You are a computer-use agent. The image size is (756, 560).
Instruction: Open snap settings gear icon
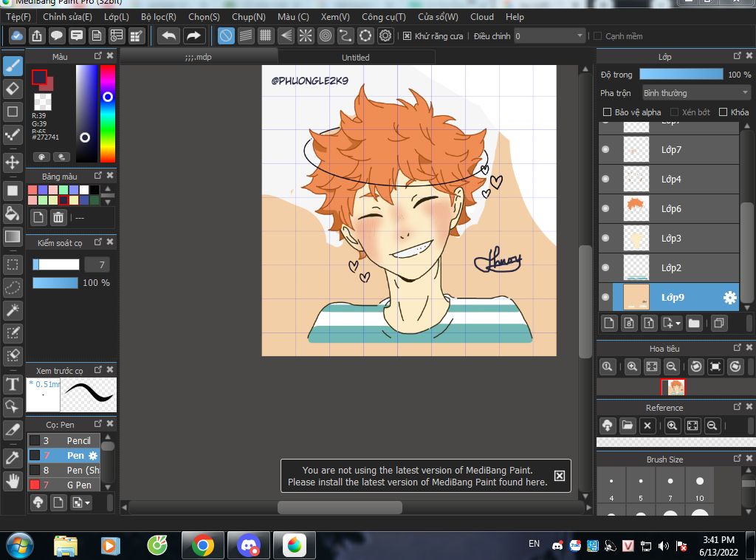coord(385,35)
